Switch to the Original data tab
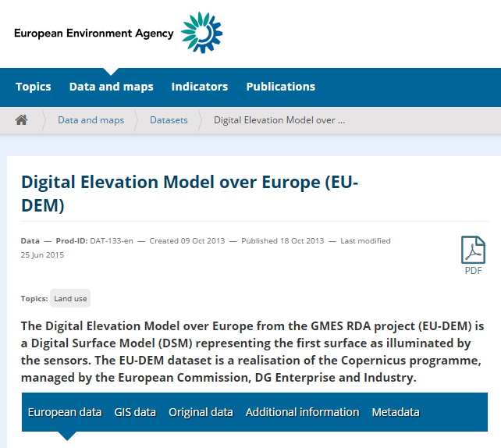 tap(201, 412)
